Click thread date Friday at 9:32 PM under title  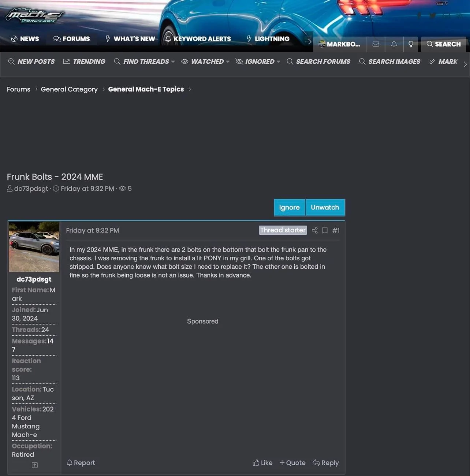coord(87,189)
